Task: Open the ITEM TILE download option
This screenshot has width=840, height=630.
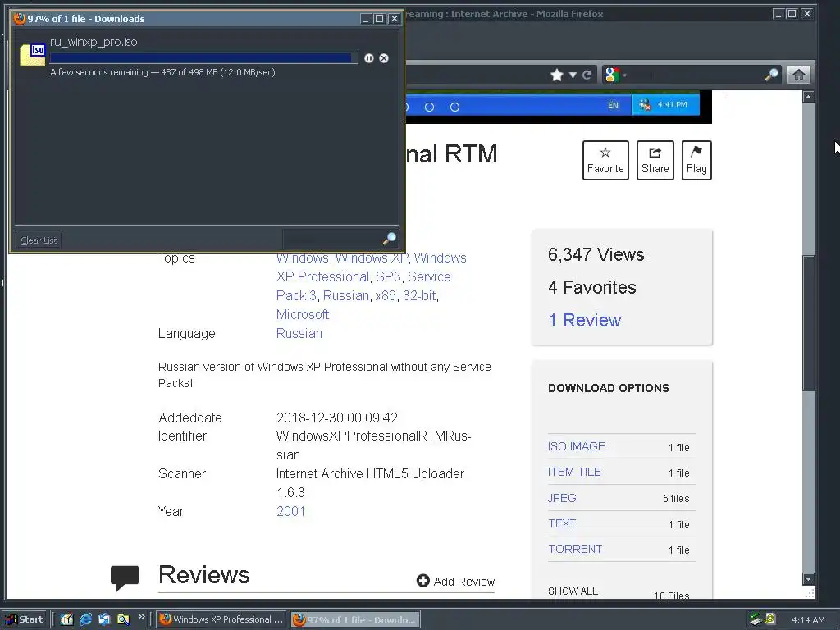Action: [x=574, y=472]
